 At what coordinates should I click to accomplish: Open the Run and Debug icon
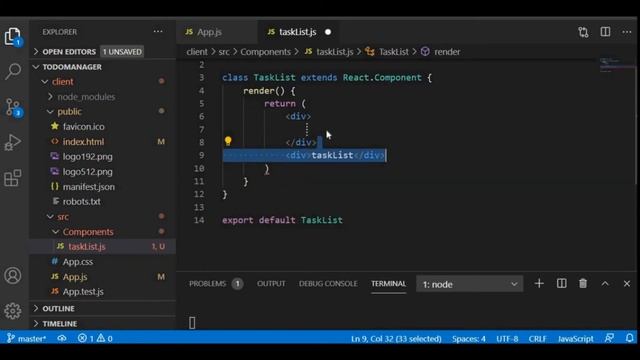pyautogui.click(x=13, y=142)
